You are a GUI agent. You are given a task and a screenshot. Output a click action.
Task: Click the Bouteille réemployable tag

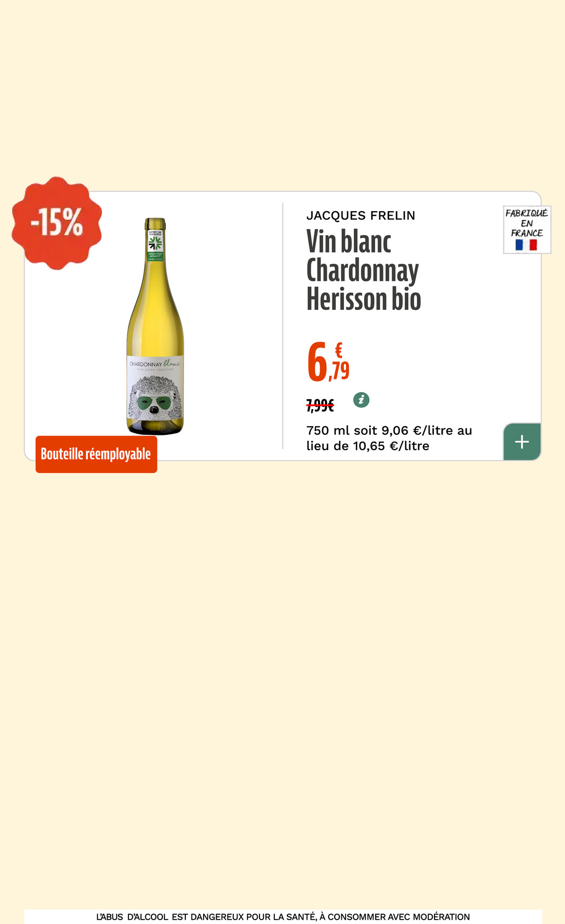tap(96, 454)
